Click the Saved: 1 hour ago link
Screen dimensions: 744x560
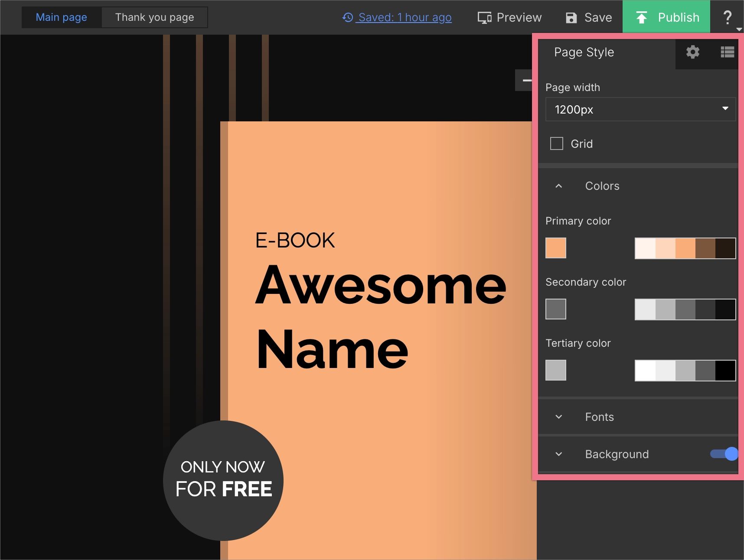point(403,17)
